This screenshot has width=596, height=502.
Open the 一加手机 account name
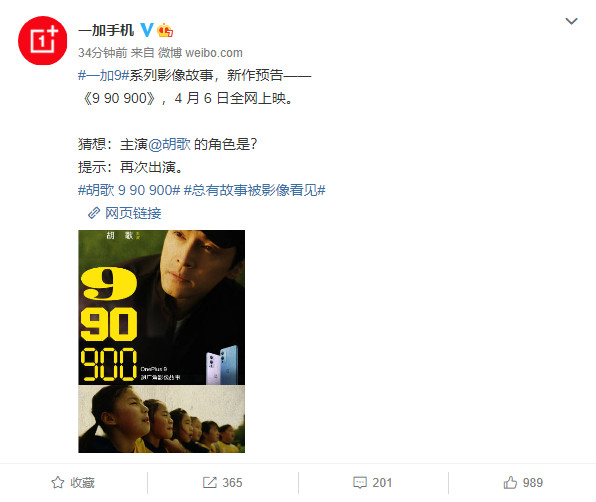coord(106,30)
